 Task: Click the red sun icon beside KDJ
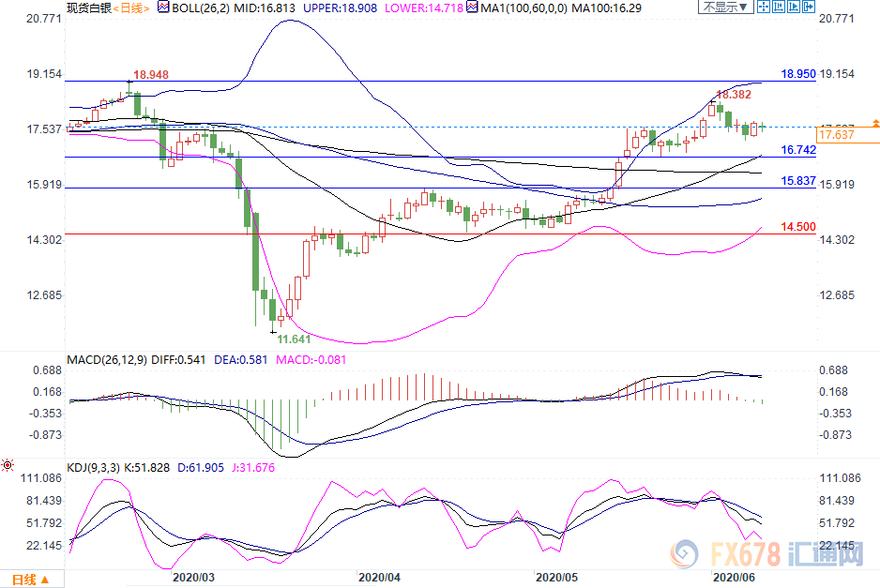click(x=8, y=464)
